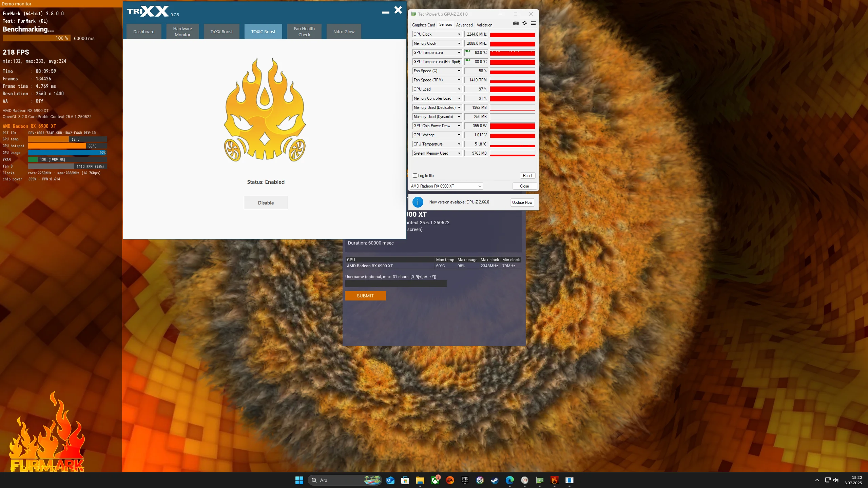The height and width of the screenshot is (488, 868).
Task: Click the orange SUBMIT button
Action: coord(365,296)
